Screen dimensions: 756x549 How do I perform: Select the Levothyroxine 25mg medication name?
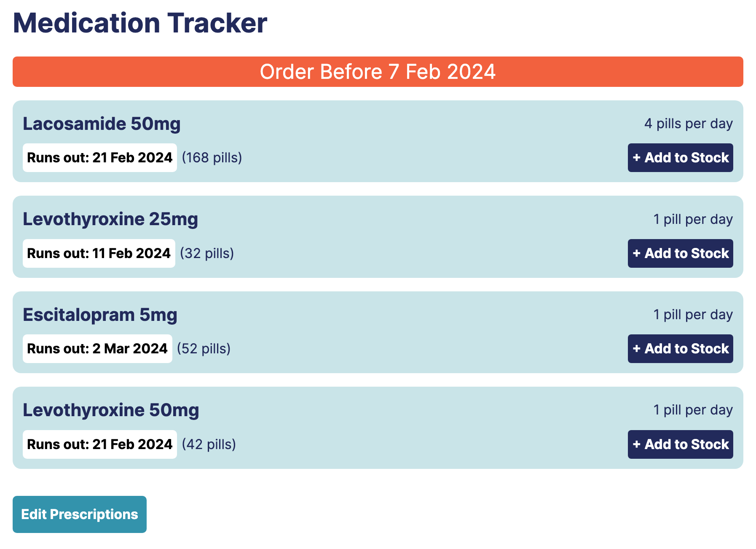pos(110,219)
